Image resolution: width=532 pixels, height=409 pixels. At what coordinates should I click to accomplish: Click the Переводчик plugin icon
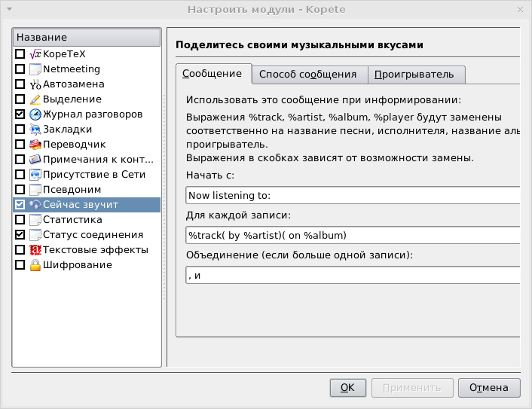pos(35,145)
